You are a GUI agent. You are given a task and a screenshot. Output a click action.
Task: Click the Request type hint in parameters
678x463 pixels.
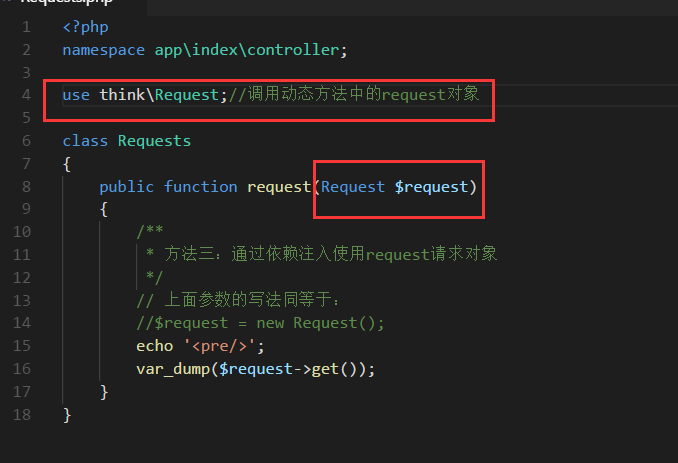(353, 187)
